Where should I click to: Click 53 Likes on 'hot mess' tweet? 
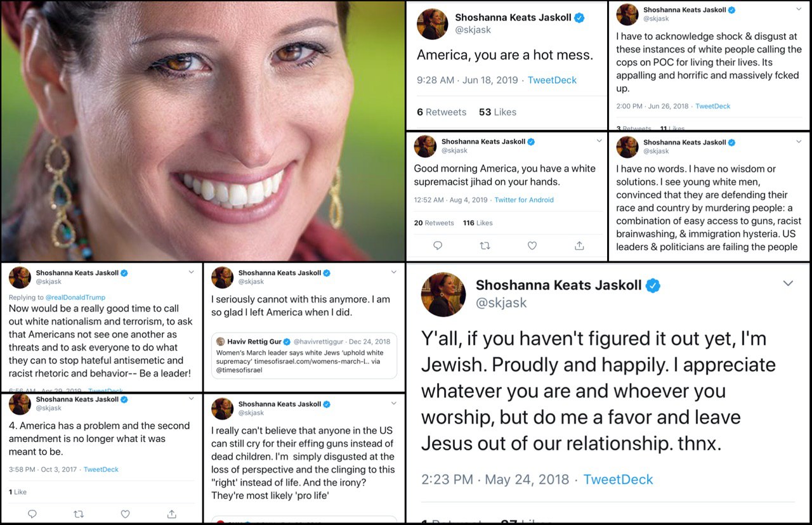click(x=497, y=112)
